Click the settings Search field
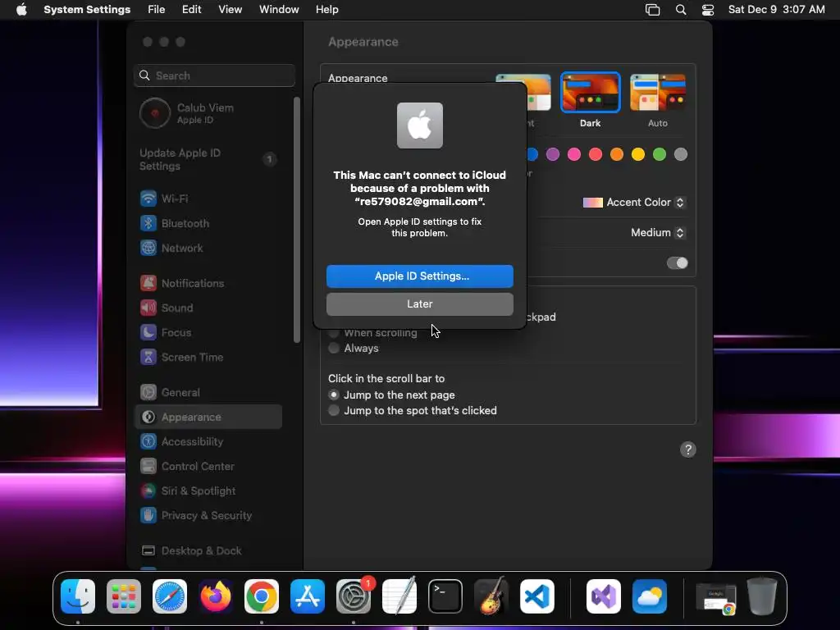840x630 pixels. click(214, 75)
